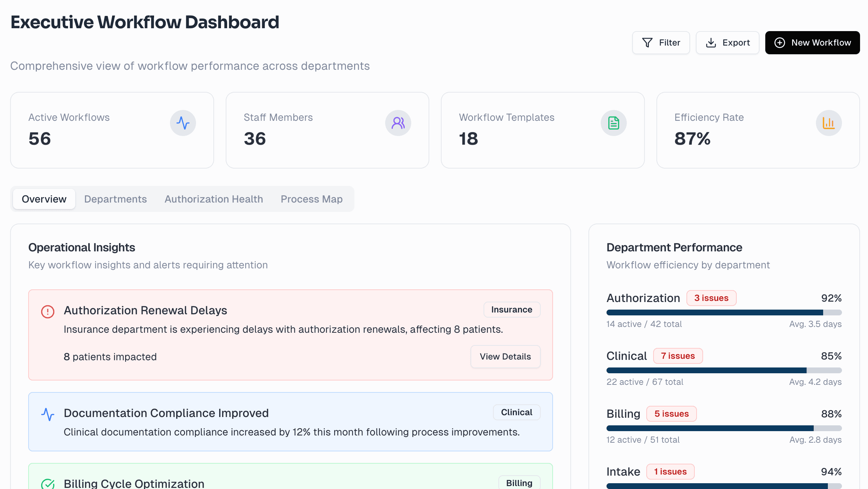Click the New Workflow button
Viewport: 868px width, 489px height.
[x=812, y=42]
